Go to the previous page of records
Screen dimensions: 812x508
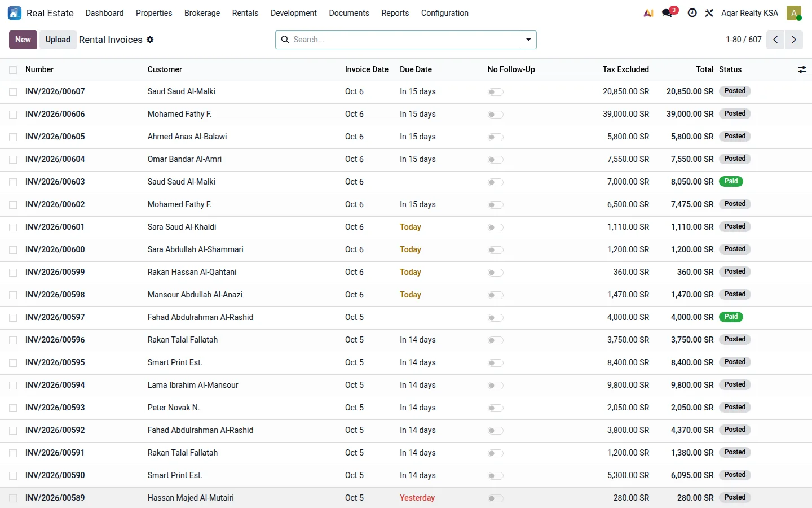775,40
